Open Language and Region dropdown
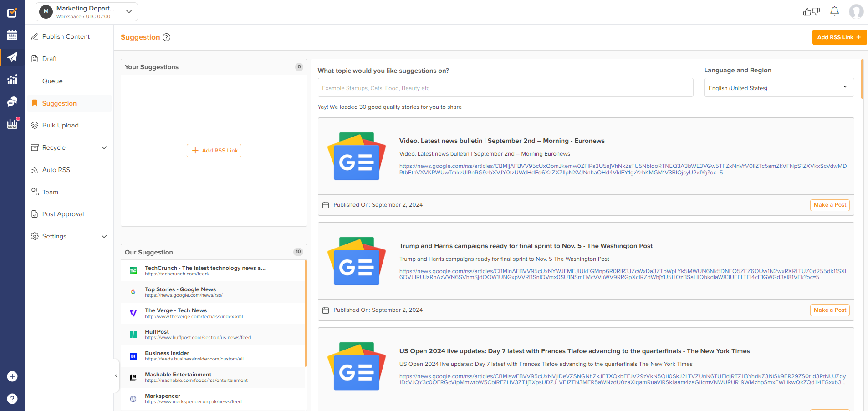 [779, 87]
